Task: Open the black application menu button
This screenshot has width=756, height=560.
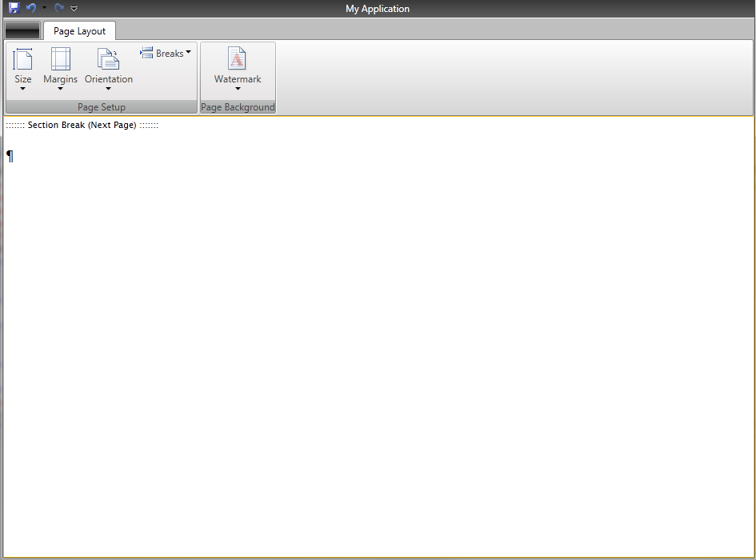Action: tap(22, 30)
